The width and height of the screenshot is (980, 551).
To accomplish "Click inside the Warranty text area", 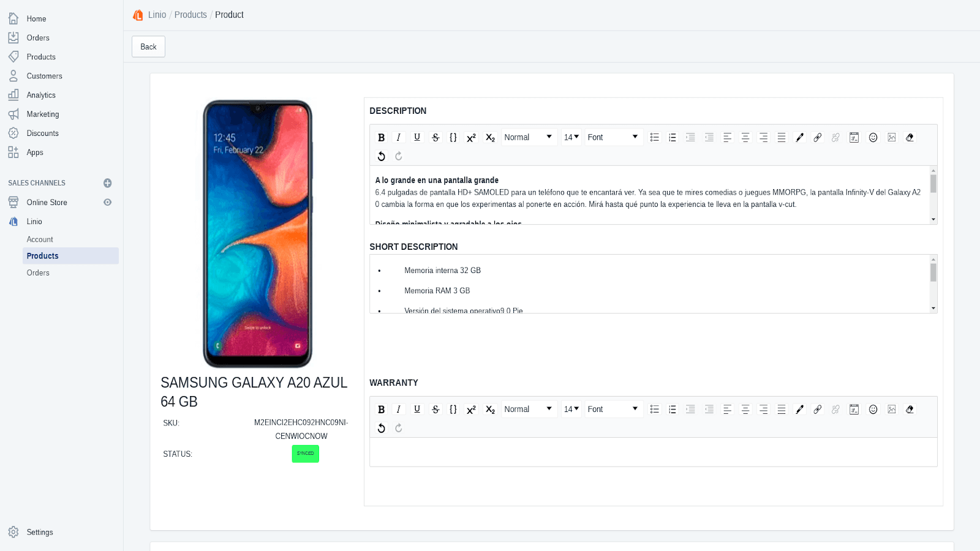I will 653,452.
